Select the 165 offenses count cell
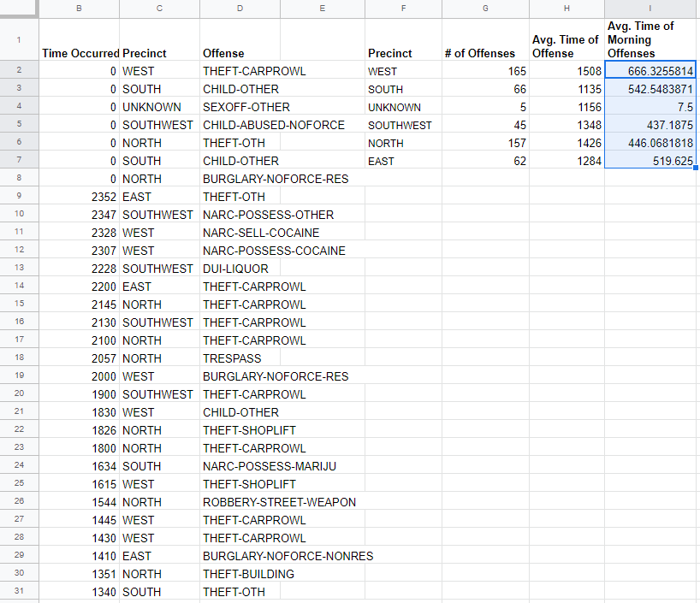700x603 pixels. click(x=485, y=70)
